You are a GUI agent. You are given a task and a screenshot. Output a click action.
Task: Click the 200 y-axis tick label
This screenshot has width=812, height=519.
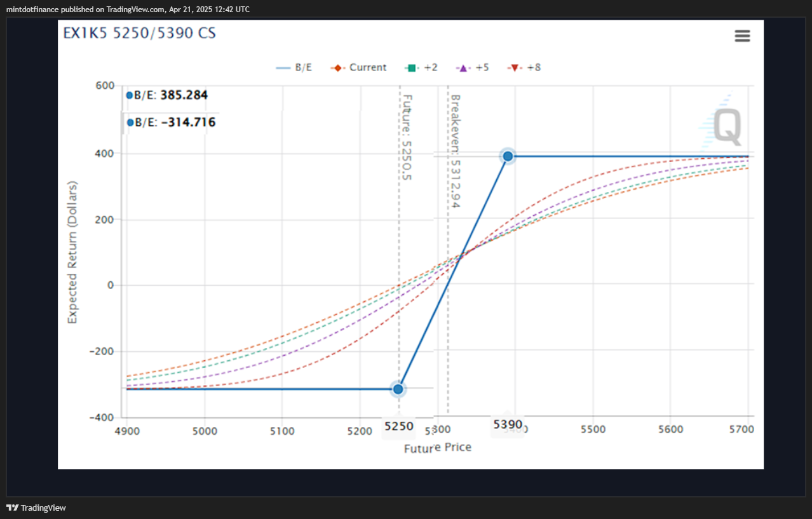coord(105,220)
